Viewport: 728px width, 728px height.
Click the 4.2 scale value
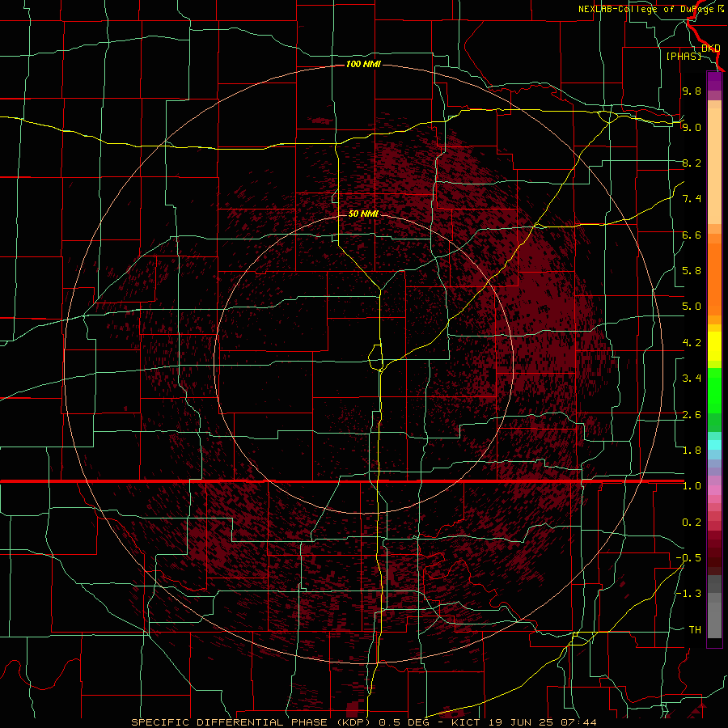click(x=692, y=343)
